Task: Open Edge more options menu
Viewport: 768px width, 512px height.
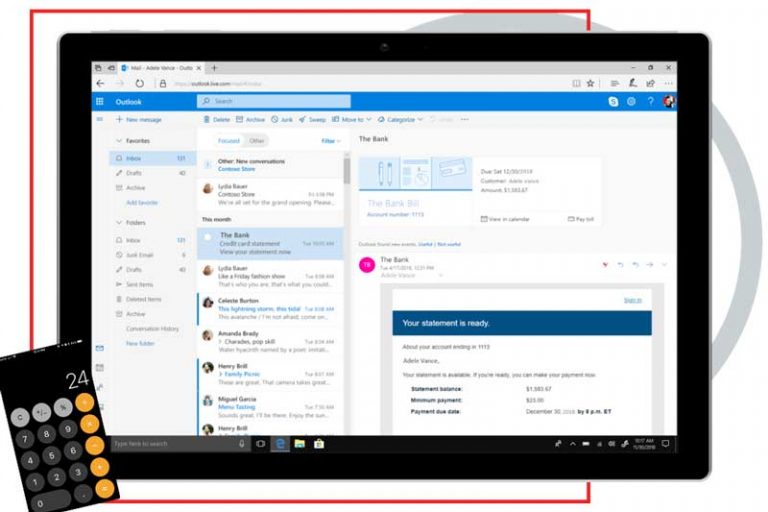Action: coord(669,84)
